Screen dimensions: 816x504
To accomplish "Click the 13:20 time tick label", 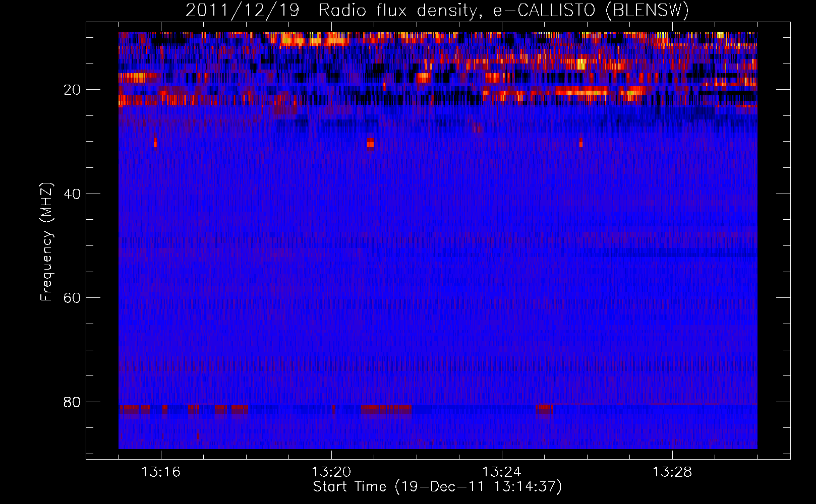I will tap(331, 472).
